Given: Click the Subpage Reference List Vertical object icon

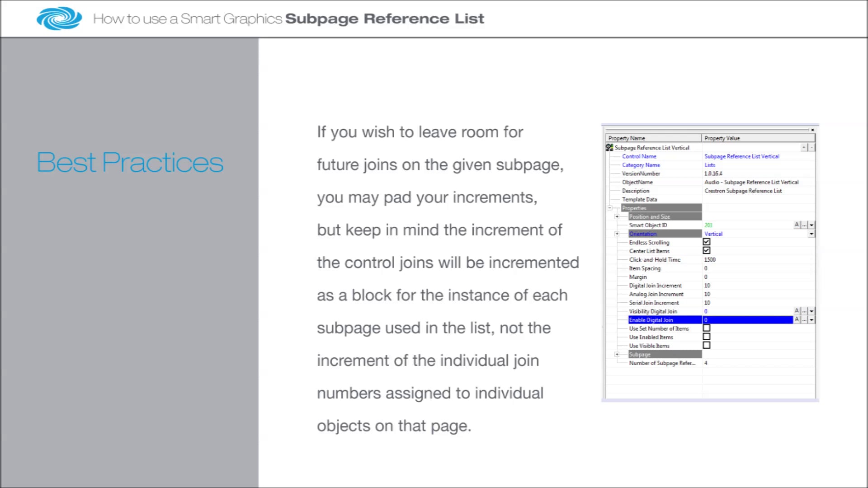Looking at the screenshot, I should pos(609,148).
